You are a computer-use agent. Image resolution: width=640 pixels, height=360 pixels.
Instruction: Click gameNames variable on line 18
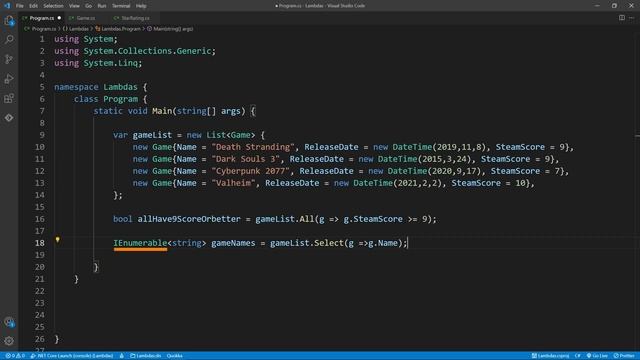pyautogui.click(x=233, y=243)
